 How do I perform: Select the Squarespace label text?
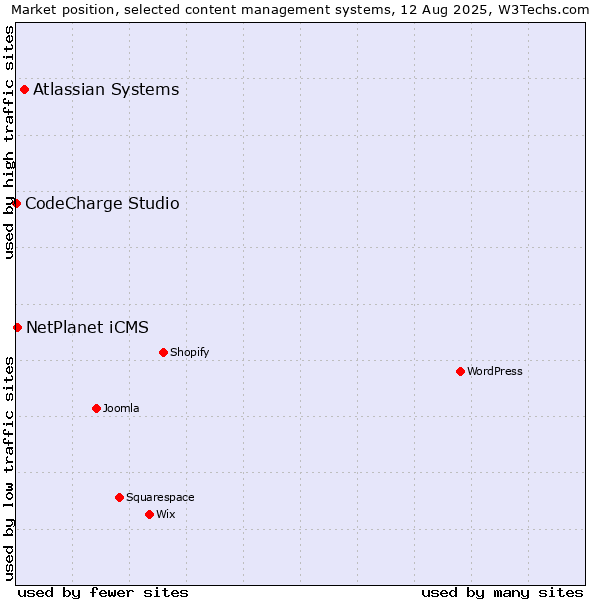click(160, 497)
